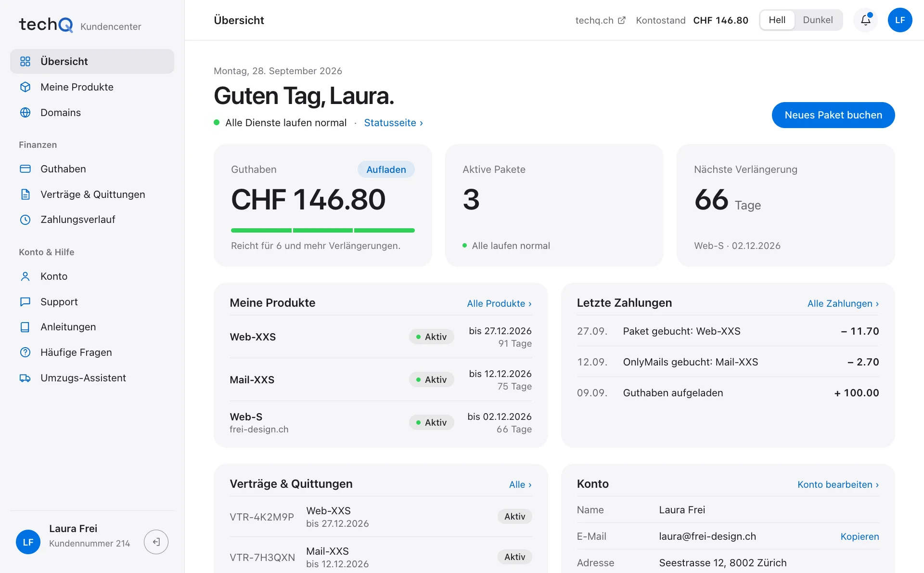Click contract number VTR-4K2M9P
Viewport: 924px width, 573px height.
[x=262, y=517]
